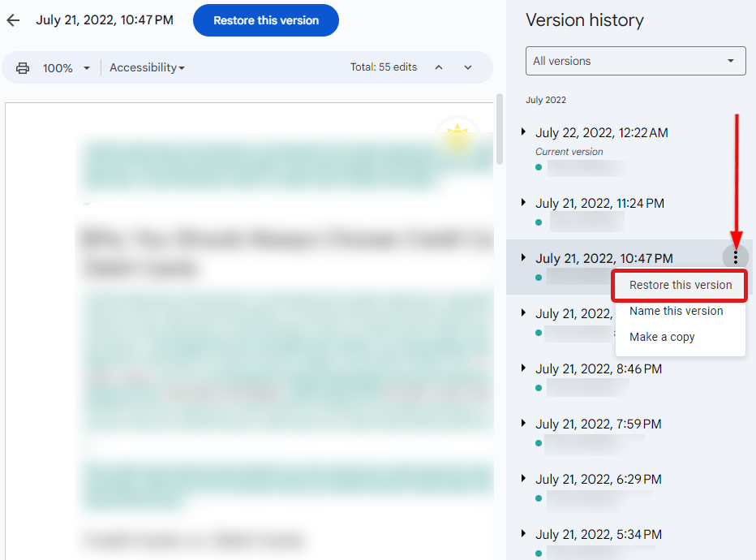Screen dimensions: 756x560
Task: Open three-dot menu for 10:47 PM version
Action: [735, 257]
